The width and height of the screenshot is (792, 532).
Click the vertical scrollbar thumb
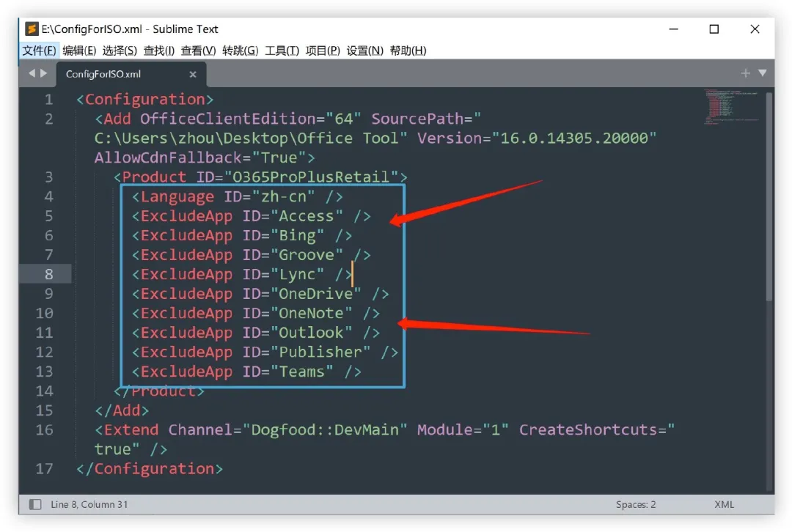[770, 197]
